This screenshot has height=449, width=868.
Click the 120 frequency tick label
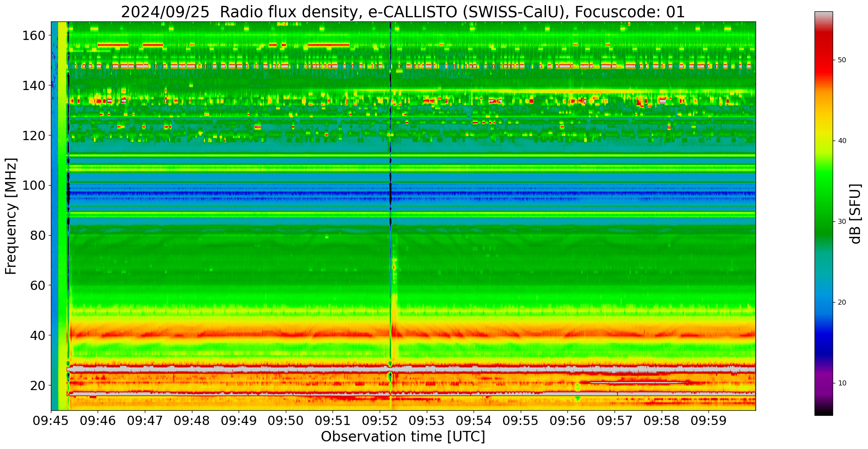34,135
